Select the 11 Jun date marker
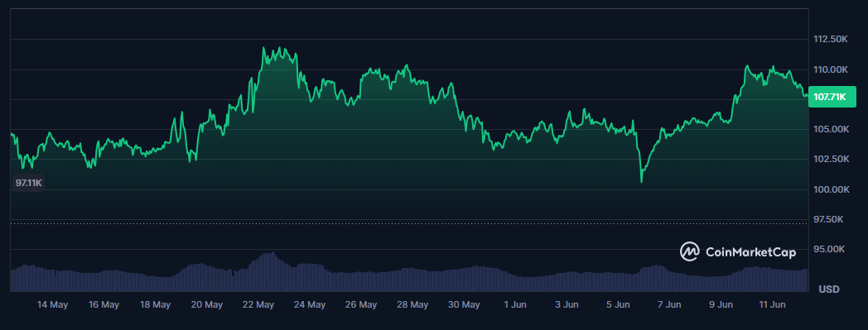This screenshot has height=330, width=868. click(x=772, y=304)
